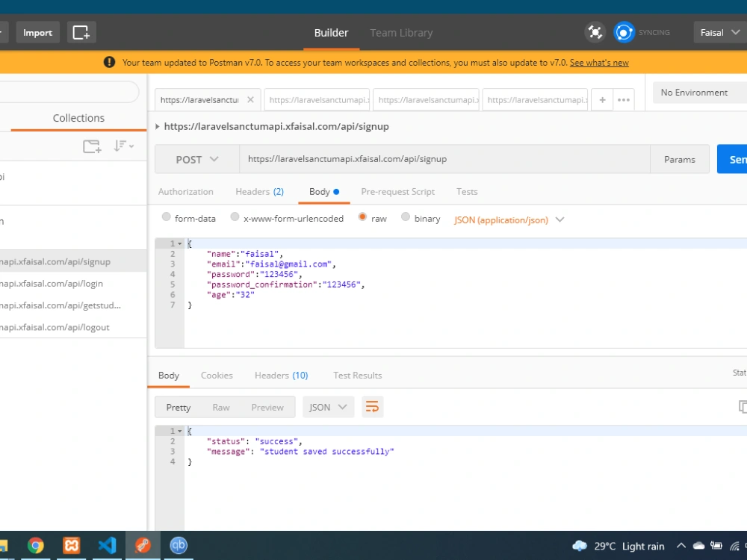Switch to the Collections sidebar tab
This screenshot has height=560, width=747.
(x=78, y=118)
